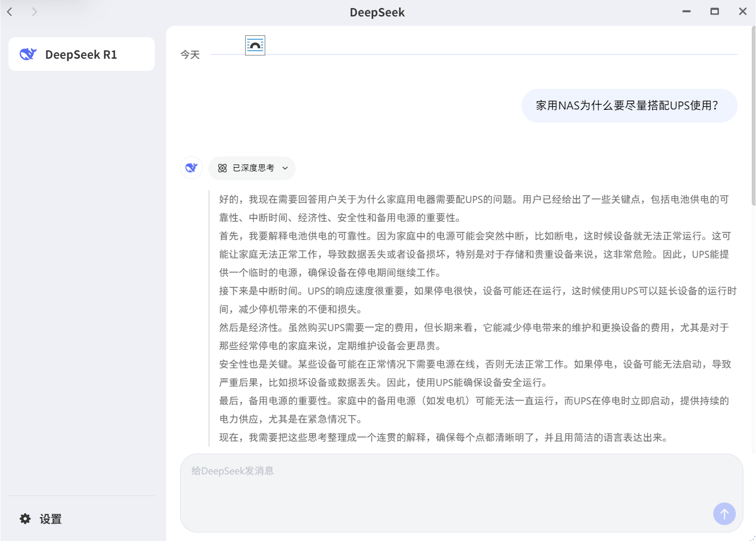Click the paragraph starting 安全性也是关键

click(x=475, y=373)
